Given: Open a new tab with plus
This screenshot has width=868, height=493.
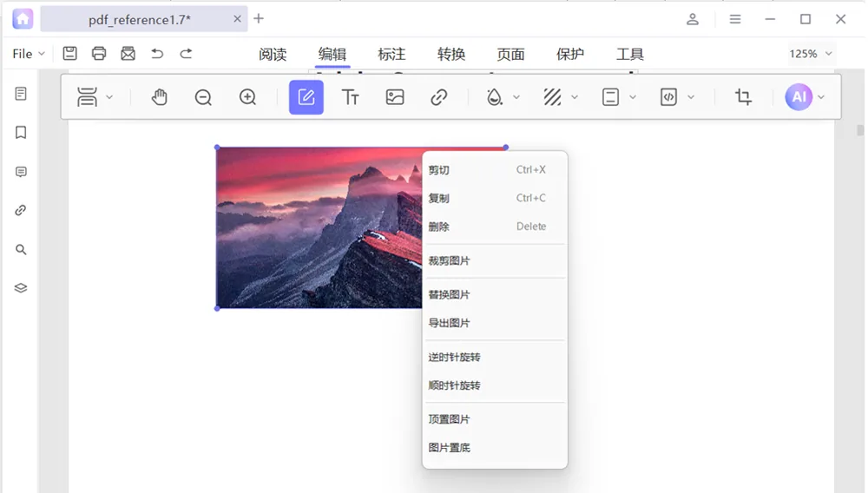Looking at the screenshot, I should [259, 19].
